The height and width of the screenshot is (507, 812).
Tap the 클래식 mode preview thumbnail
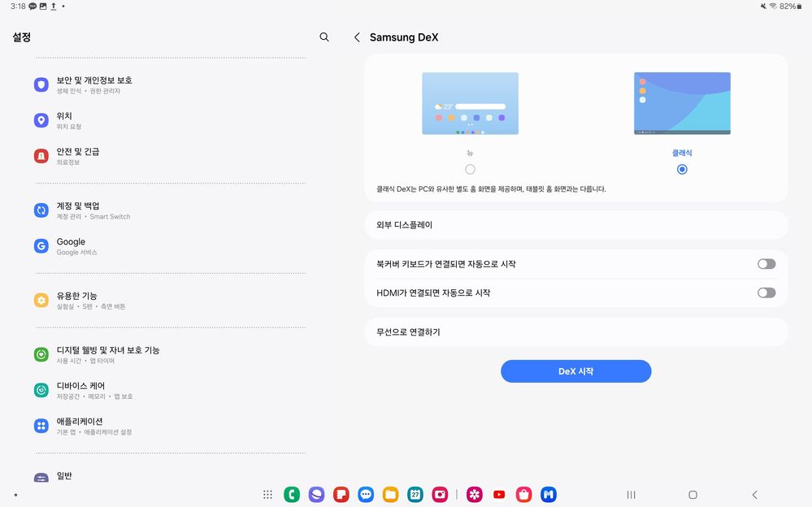[682, 103]
